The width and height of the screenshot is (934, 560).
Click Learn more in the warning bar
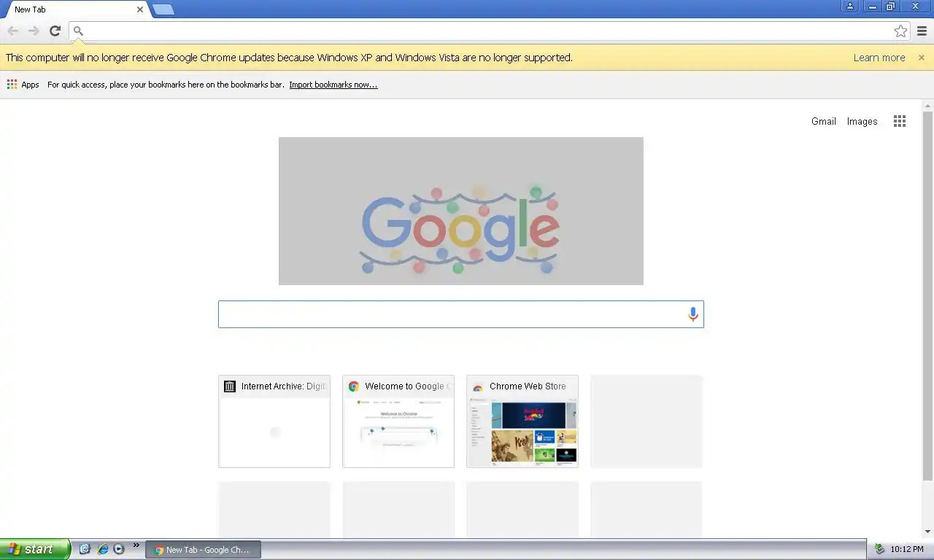click(879, 58)
